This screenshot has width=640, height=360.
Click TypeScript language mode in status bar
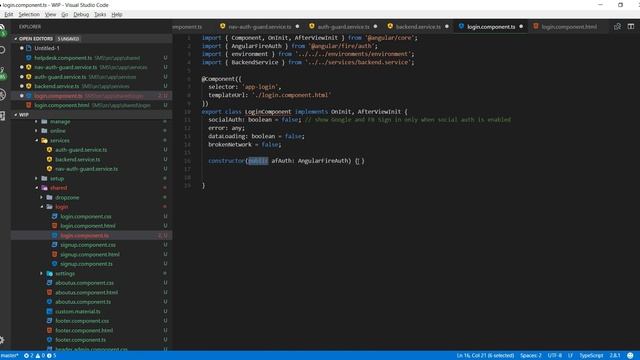[x=591, y=356]
